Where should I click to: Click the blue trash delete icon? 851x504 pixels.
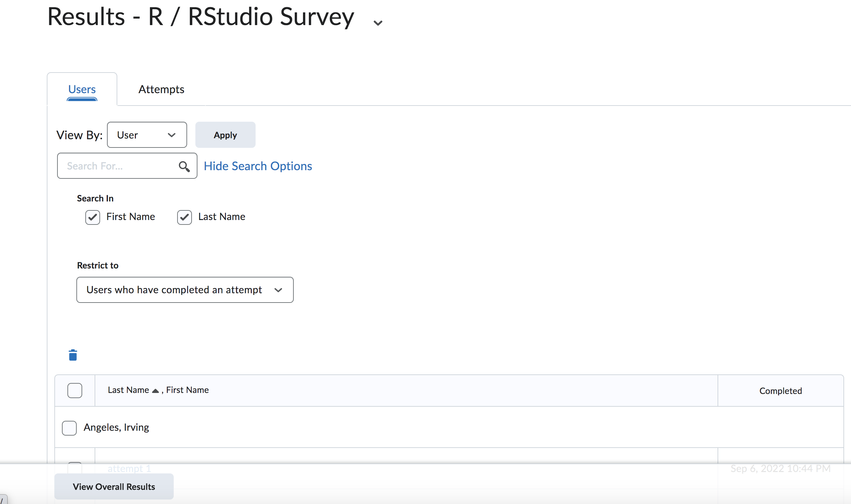click(73, 355)
